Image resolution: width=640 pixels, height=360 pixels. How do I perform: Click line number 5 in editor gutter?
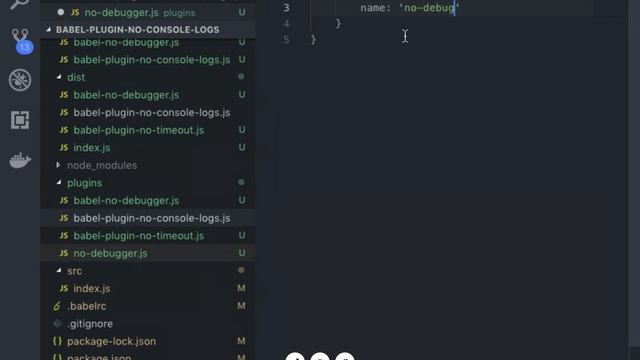click(x=286, y=40)
